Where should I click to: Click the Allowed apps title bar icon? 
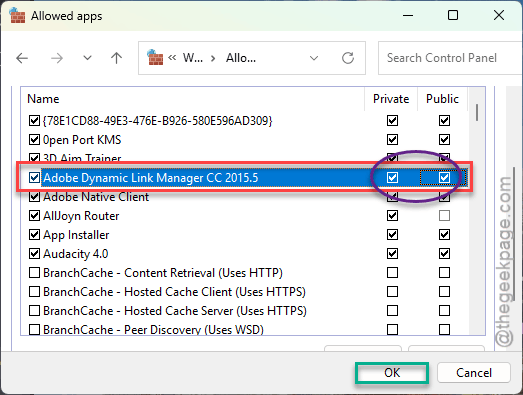pyautogui.click(x=17, y=15)
